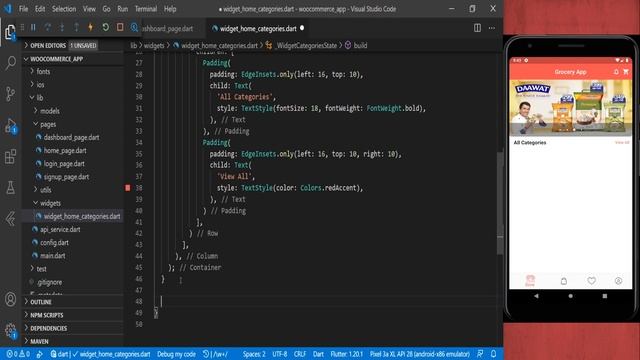Open the Testing flask view
Image resolution: width=640 pixels, height=360 pixels.
10,188
